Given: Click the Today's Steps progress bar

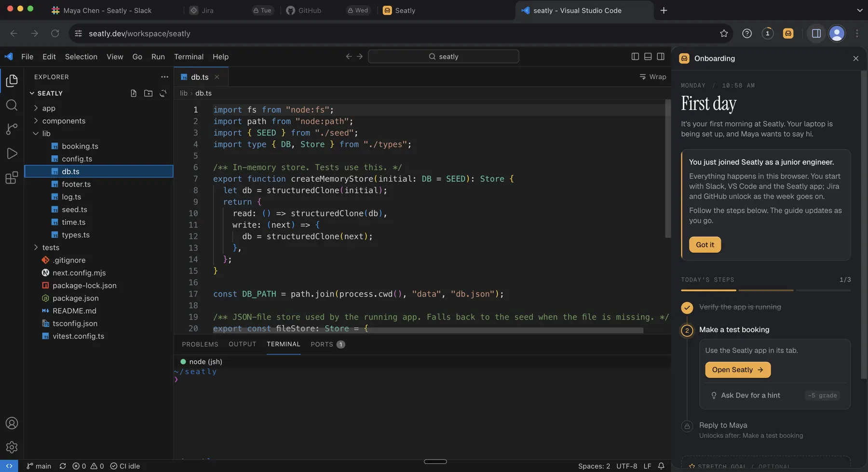Looking at the screenshot, I should pos(765,290).
